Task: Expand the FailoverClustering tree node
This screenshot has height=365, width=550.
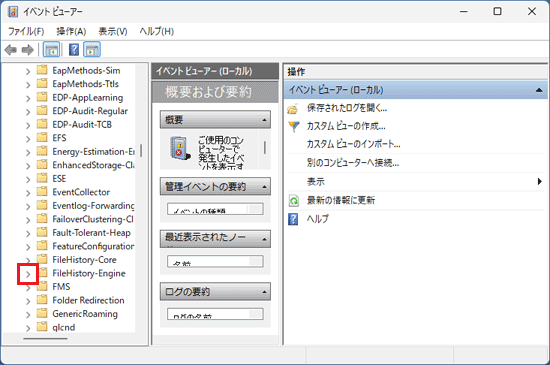Action: [28, 220]
